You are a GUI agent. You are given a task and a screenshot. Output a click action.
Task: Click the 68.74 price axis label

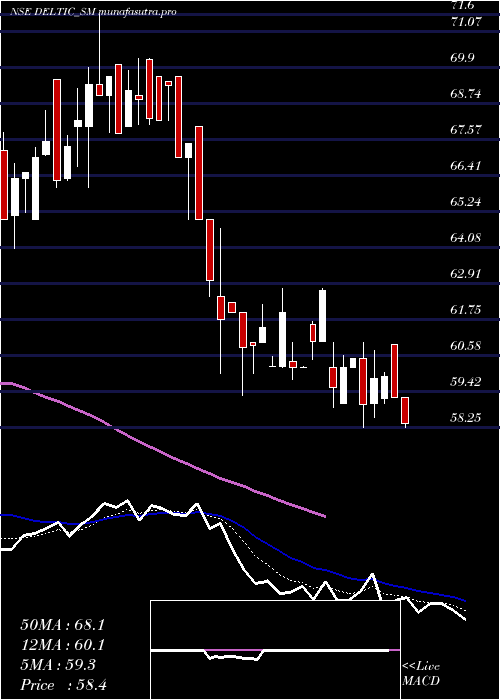pyautogui.click(x=467, y=94)
